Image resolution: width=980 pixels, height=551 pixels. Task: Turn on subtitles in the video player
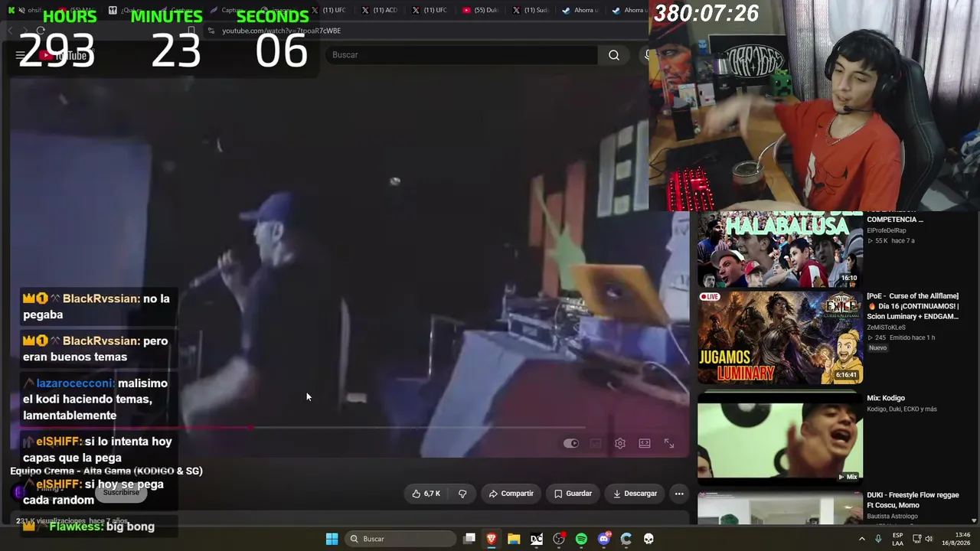[596, 443]
